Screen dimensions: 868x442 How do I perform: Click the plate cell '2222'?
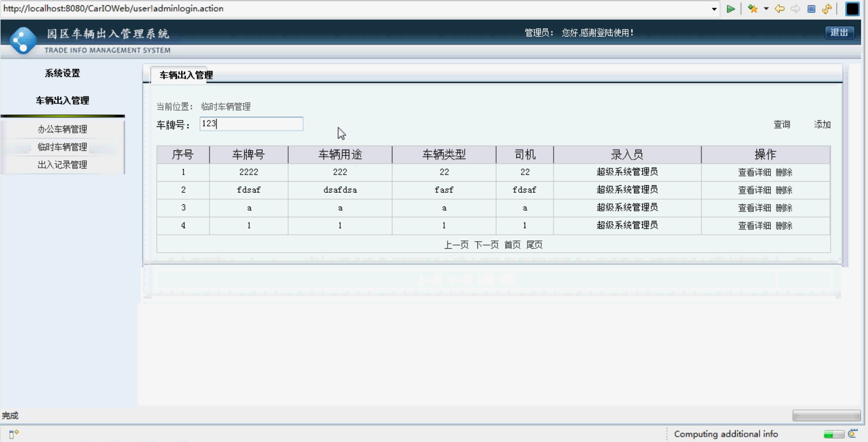click(x=249, y=172)
